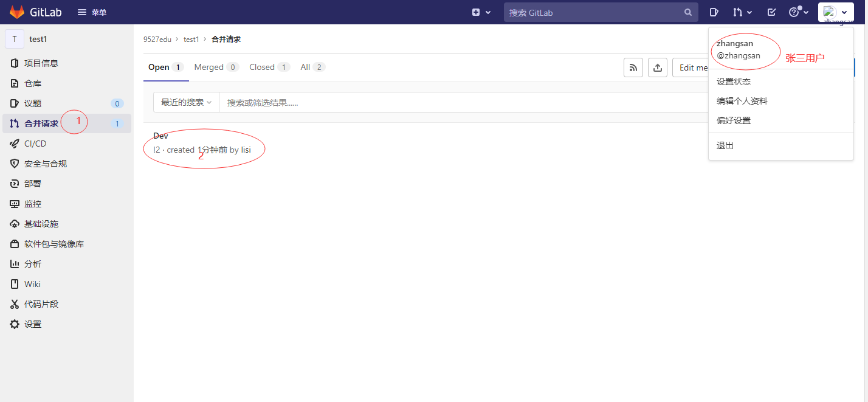Viewport: 868px width, 402px height.
Task: Click the GitLab fox logo
Action: (17, 12)
